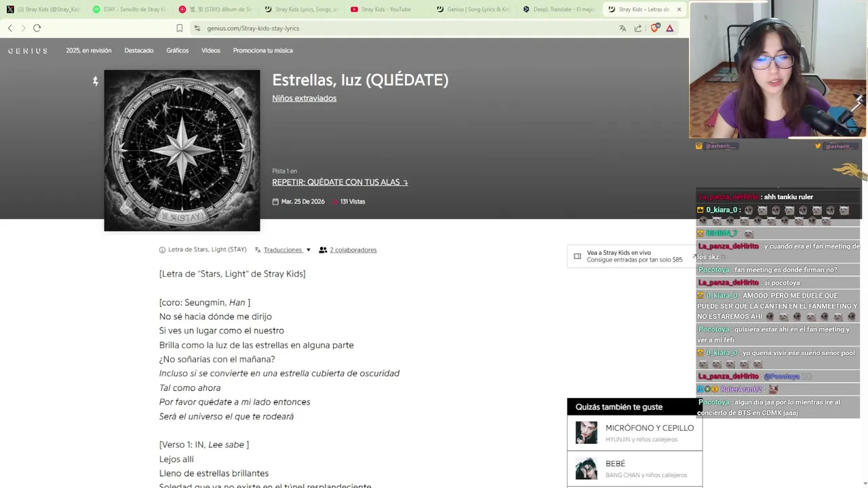Click the translate page icon
The width and height of the screenshot is (868, 488).
[x=623, y=28]
